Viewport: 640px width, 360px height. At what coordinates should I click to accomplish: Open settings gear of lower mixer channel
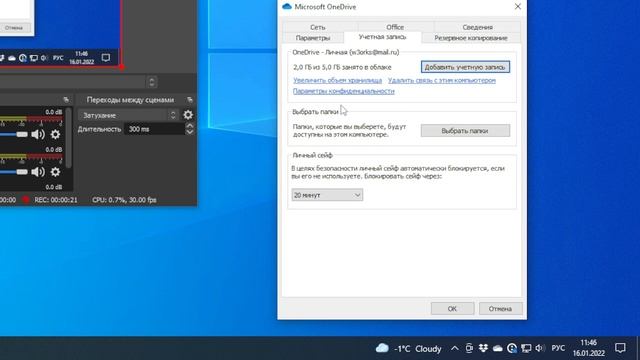click(x=55, y=172)
